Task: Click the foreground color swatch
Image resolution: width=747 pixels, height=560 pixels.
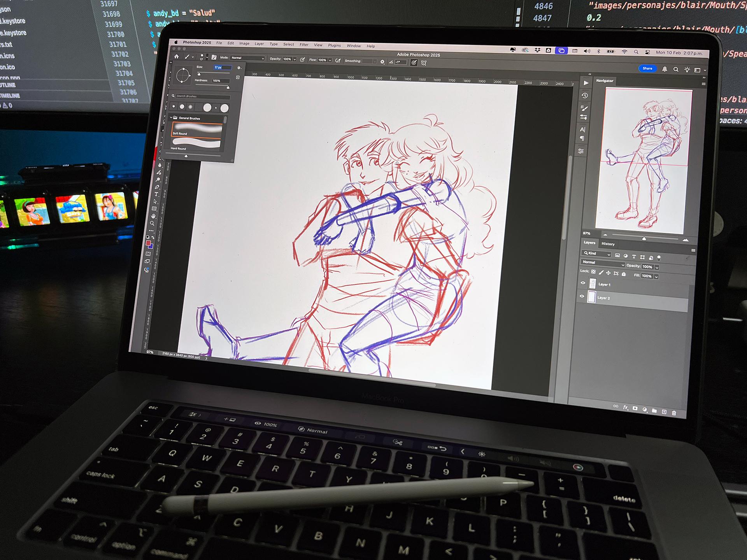Action: point(148,243)
